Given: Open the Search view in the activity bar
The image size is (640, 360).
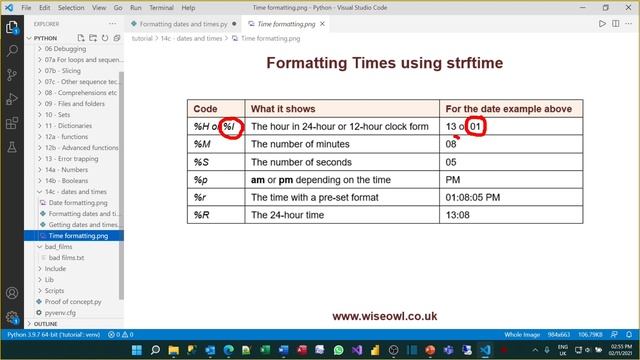Looking at the screenshot, I should click(12, 51).
